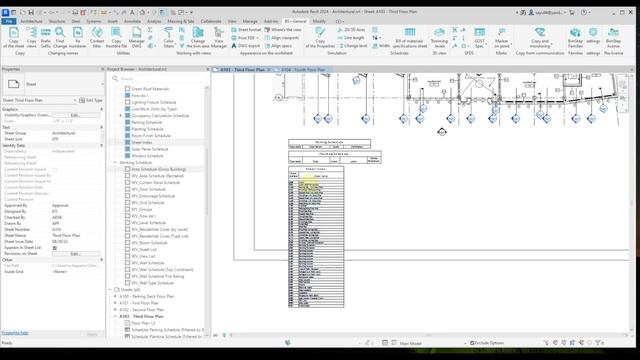Expand A102 - Second Floor Plan sheet
Viewport: 640px width, 360px height.
(x=115, y=310)
